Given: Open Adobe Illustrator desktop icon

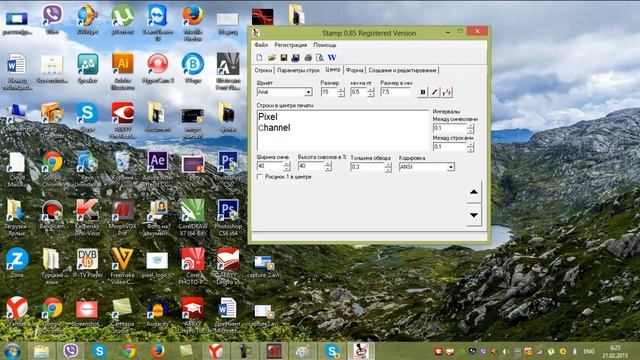Looking at the screenshot, I should (x=122, y=71).
